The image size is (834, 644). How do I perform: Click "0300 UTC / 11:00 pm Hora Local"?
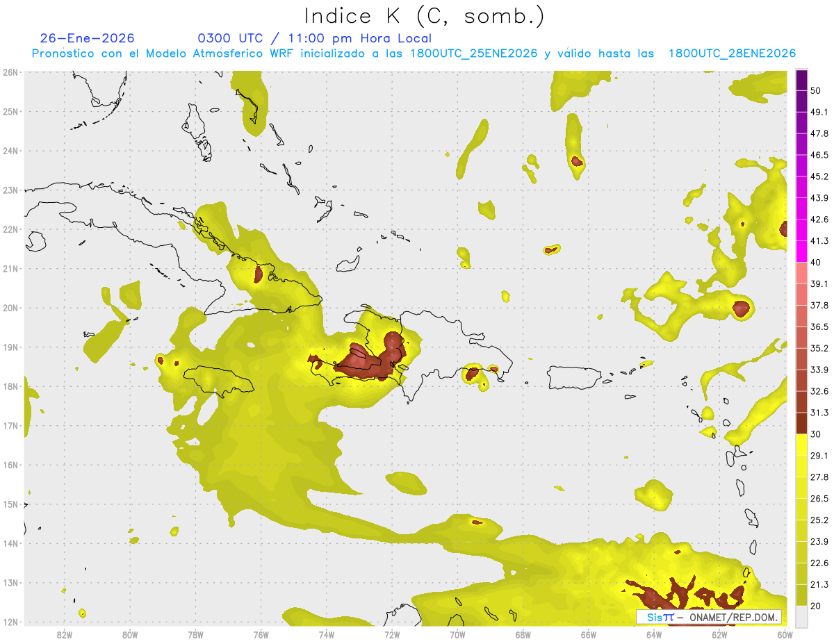click(x=315, y=38)
